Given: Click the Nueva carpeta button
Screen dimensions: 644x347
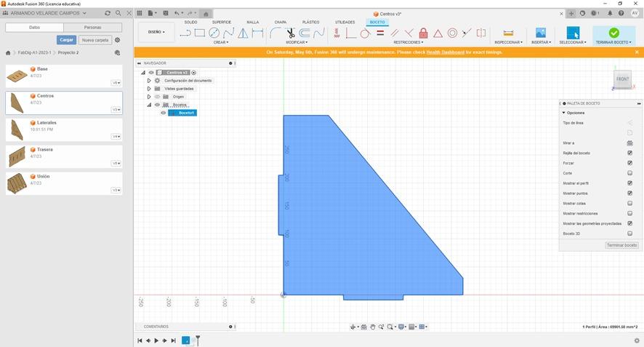Looking at the screenshot, I should (x=95, y=40).
